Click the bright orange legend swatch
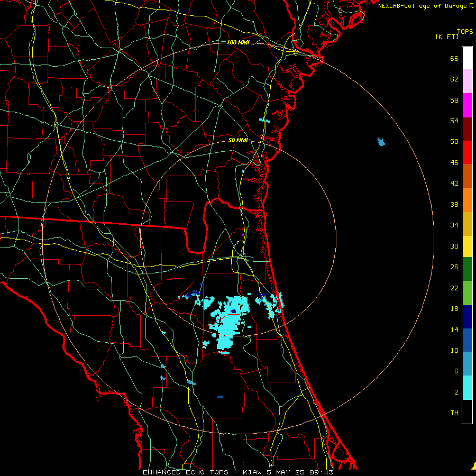Screen dimensions: 476x476 [467, 200]
